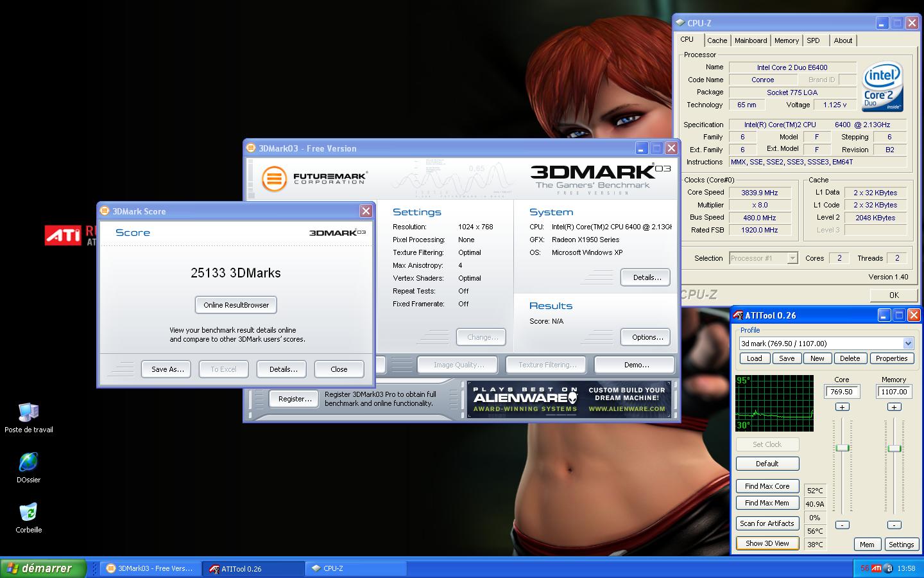
Task: Click Register... in 3DMark03
Action: [x=295, y=399]
